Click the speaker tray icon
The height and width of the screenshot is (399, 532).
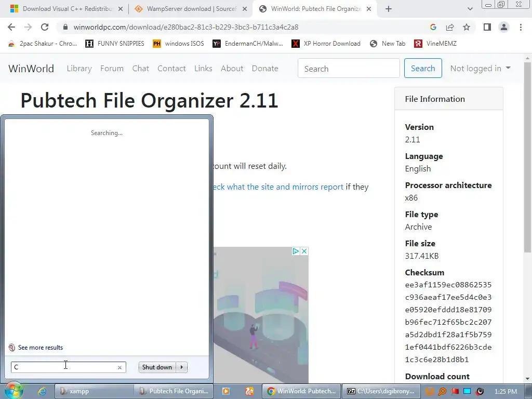coord(480,392)
